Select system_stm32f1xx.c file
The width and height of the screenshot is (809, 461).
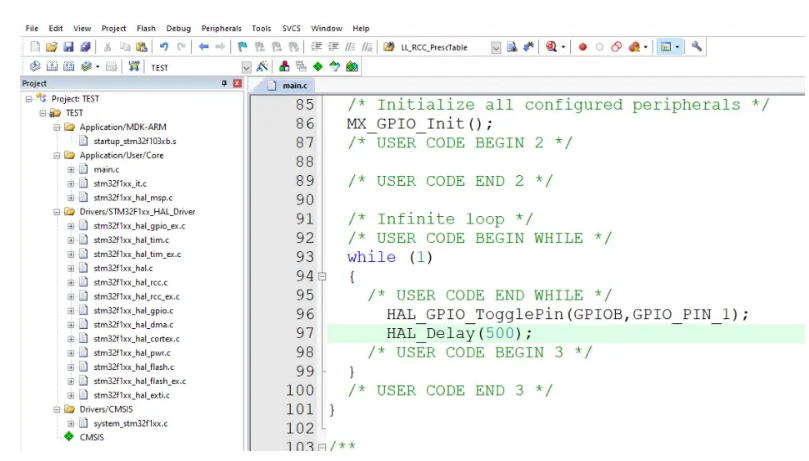click(x=131, y=423)
